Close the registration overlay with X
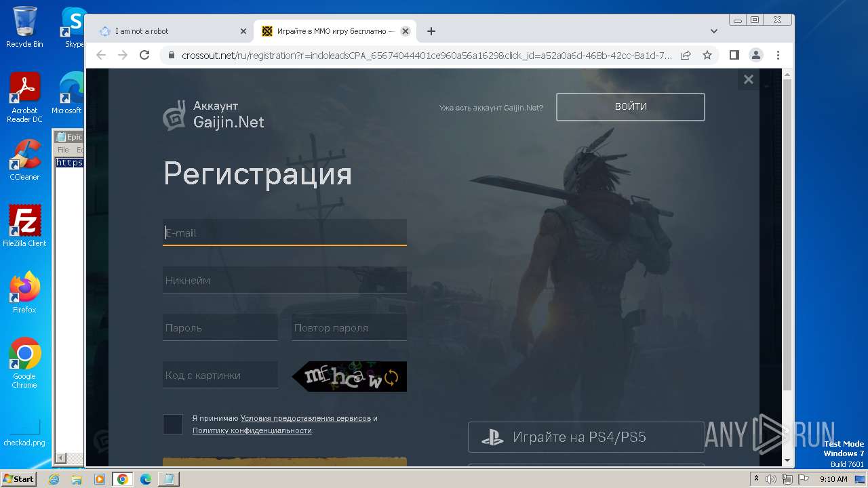The height and width of the screenshot is (488, 868). (x=749, y=79)
